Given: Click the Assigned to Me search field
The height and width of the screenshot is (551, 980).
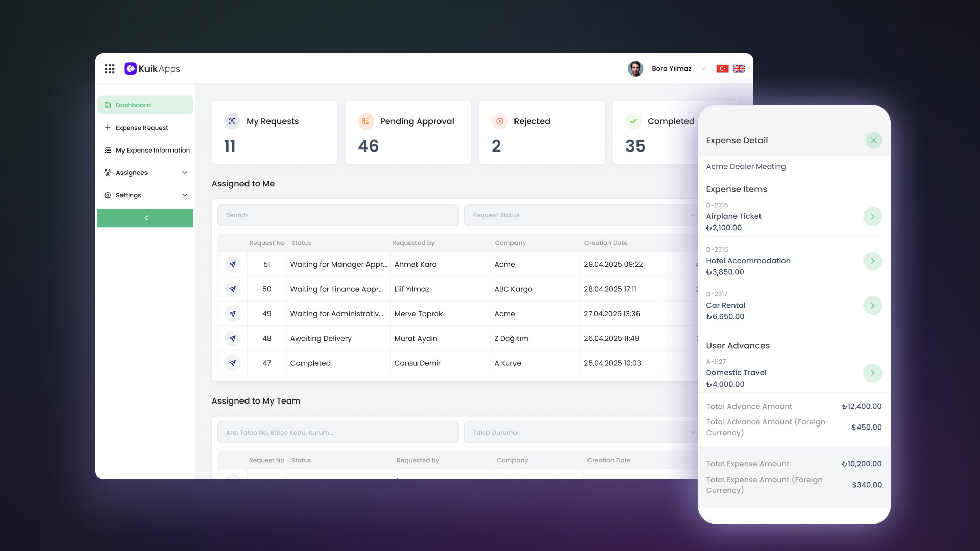Looking at the screenshot, I should pos(338,215).
